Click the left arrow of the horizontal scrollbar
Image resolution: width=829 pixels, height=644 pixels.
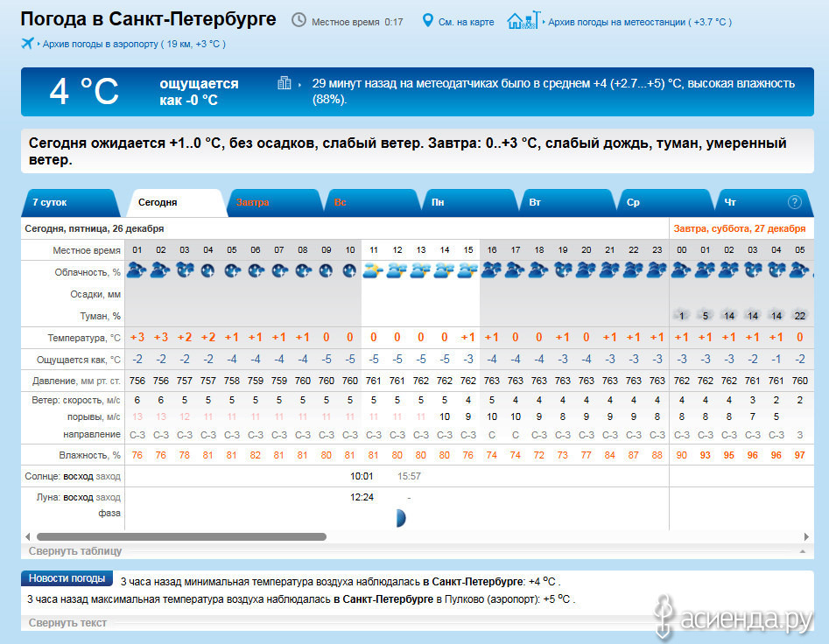(x=26, y=536)
